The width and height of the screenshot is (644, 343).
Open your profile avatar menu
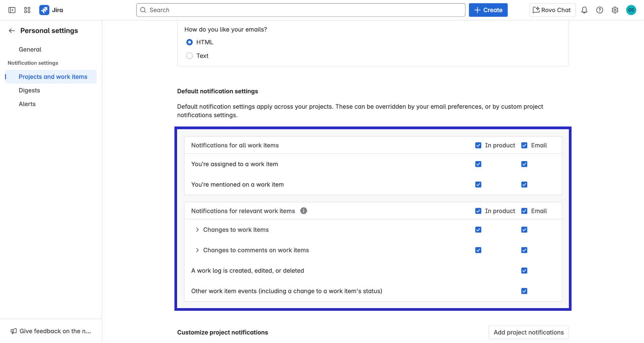632,10
